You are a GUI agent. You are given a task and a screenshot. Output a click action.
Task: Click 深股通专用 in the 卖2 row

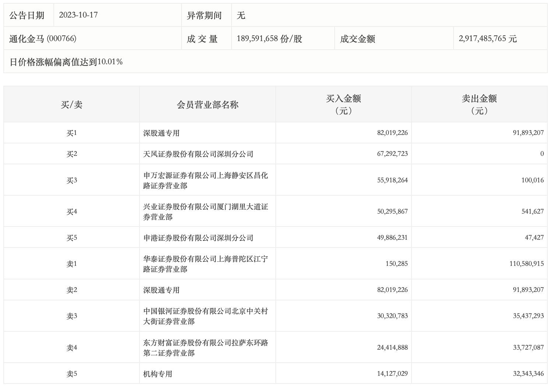point(161,290)
